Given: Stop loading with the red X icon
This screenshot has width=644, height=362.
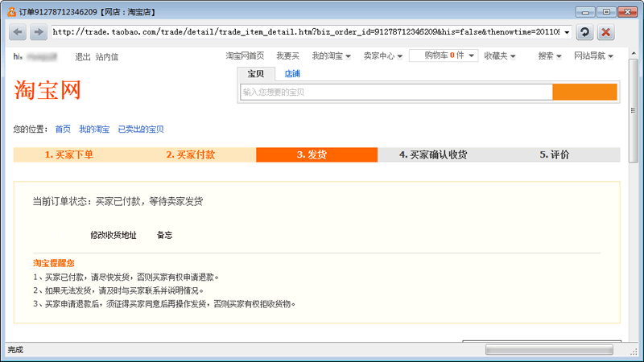Looking at the screenshot, I should [x=606, y=32].
